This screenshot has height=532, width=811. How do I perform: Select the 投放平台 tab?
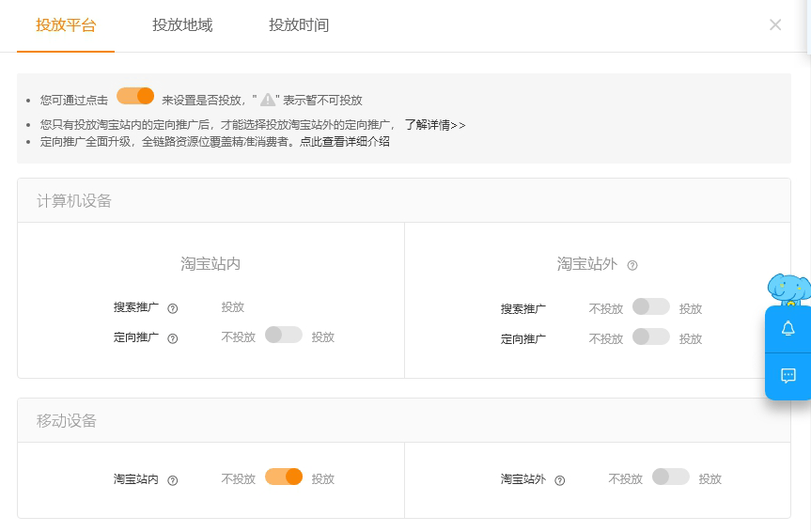[66, 25]
